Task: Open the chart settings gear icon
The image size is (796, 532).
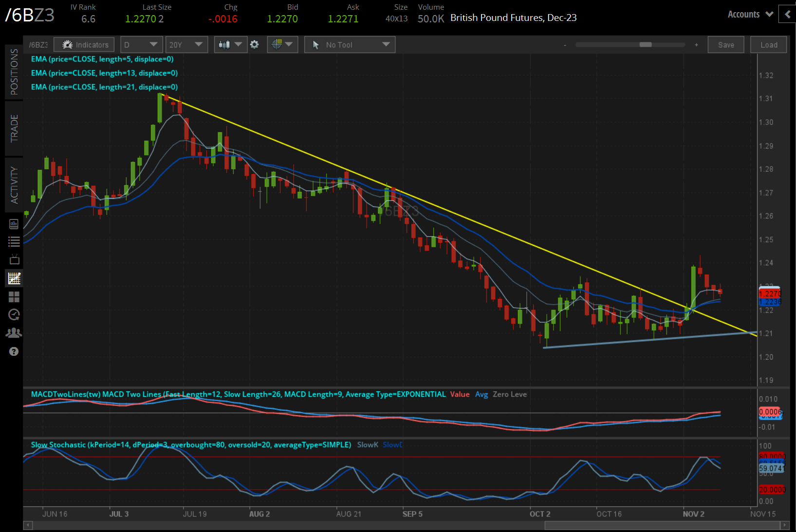Action: [x=254, y=45]
